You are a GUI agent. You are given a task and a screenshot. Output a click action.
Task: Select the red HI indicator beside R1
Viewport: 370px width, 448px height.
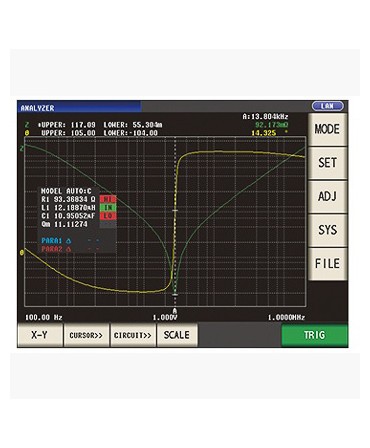coord(108,199)
